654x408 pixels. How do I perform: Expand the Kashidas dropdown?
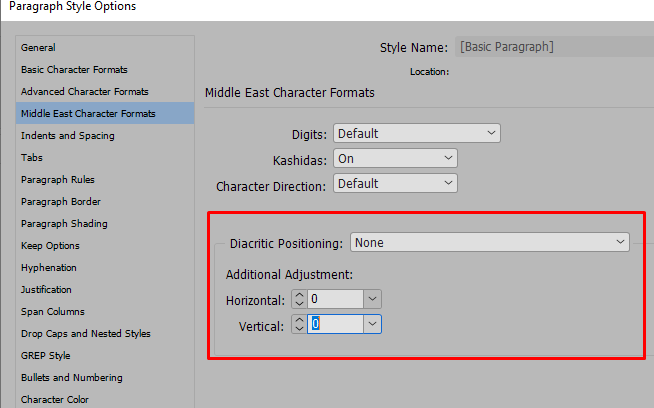click(x=395, y=159)
